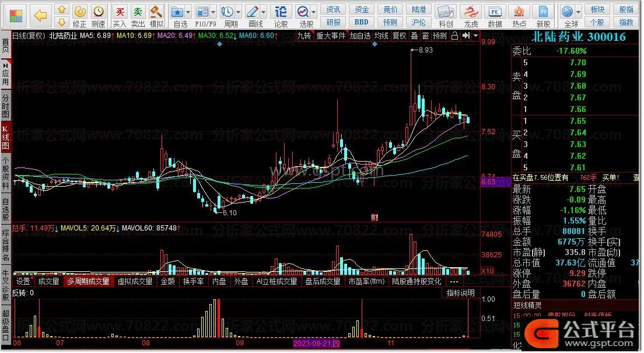Screen dimensions: 644x353
Task: Switch to 多周期成交量 tab
Action: (88, 281)
